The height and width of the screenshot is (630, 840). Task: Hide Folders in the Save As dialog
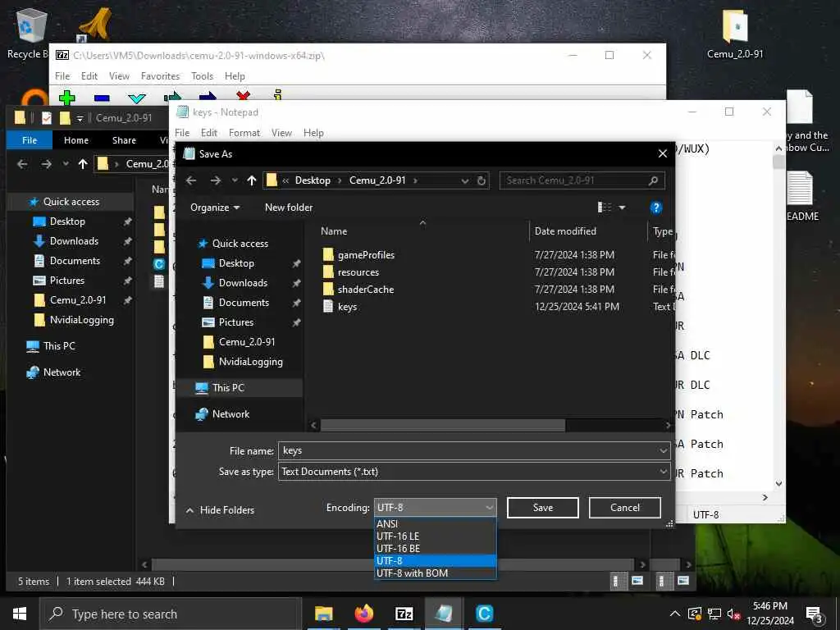click(220, 510)
